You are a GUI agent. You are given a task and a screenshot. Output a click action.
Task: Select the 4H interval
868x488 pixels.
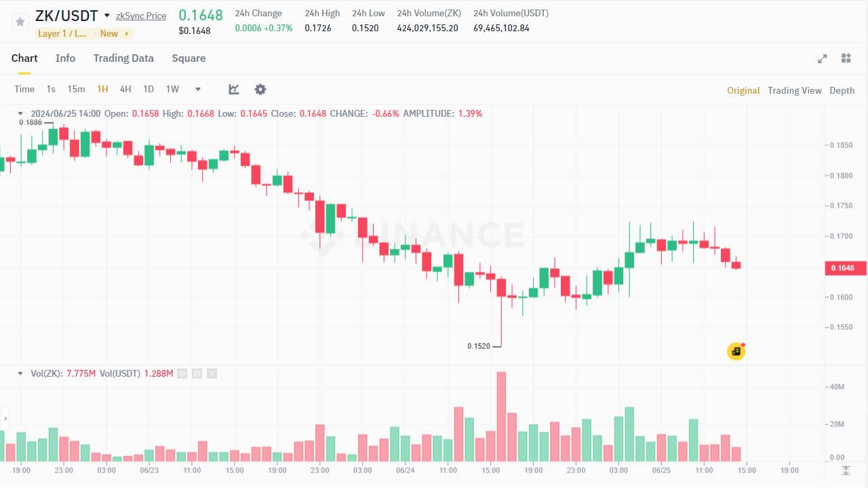click(x=125, y=89)
